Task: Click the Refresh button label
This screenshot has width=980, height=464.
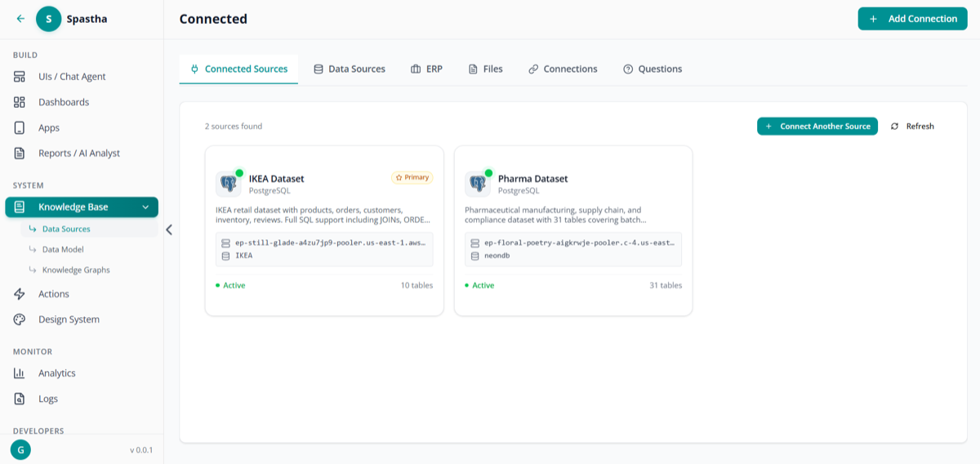Action: pos(920,127)
